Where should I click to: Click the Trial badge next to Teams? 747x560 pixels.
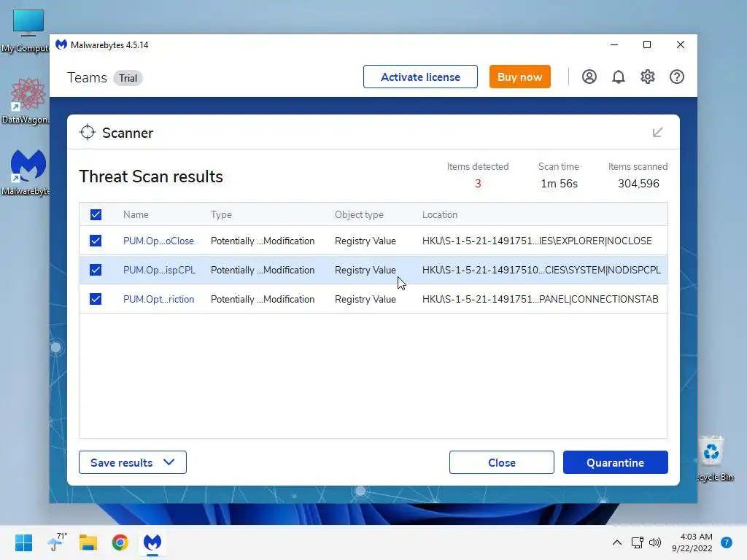click(128, 78)
